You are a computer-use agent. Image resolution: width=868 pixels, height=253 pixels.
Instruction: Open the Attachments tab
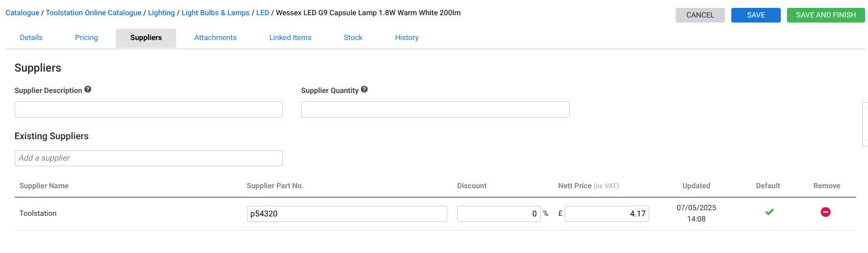click(x=215, y=38)
